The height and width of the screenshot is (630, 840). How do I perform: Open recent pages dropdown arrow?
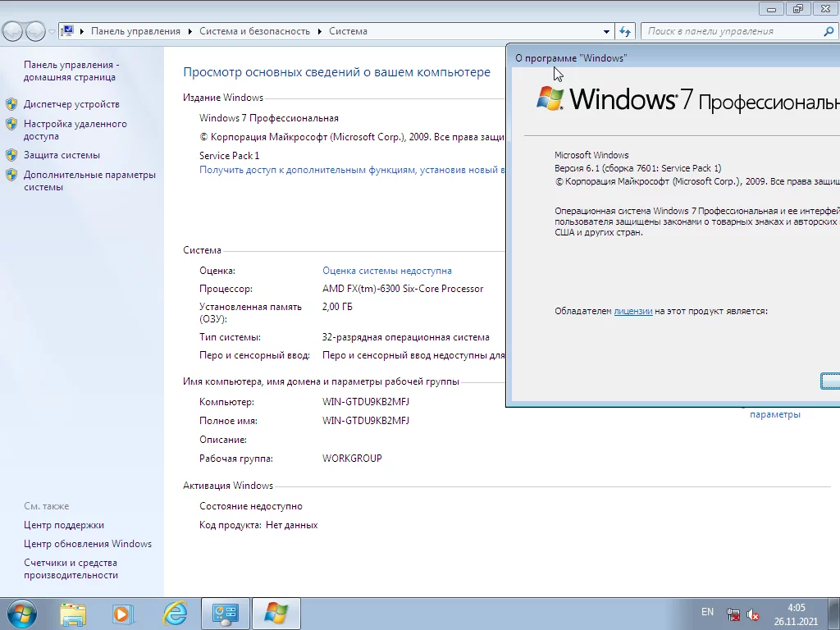52,32
